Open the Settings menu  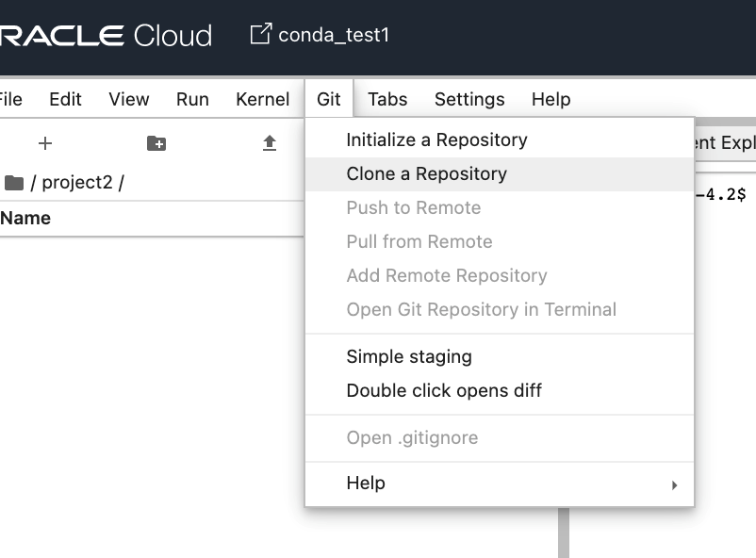tap(469, 99)
